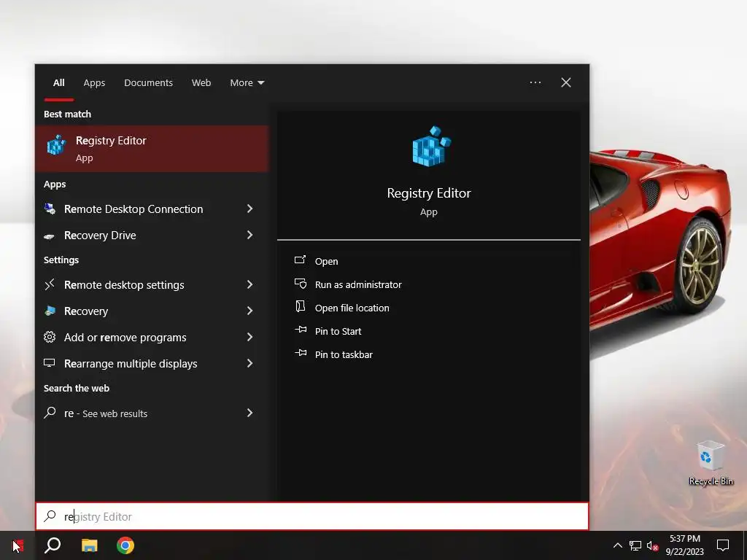Expand Rearrange multiple displays details arrow
This screenshot has width=747, height=560.
[249, 363]
